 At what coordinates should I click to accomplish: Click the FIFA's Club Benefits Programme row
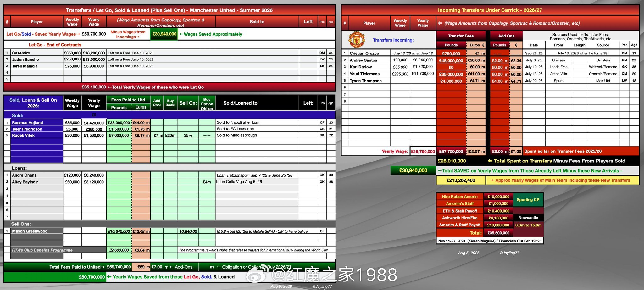tap(169, 250)
